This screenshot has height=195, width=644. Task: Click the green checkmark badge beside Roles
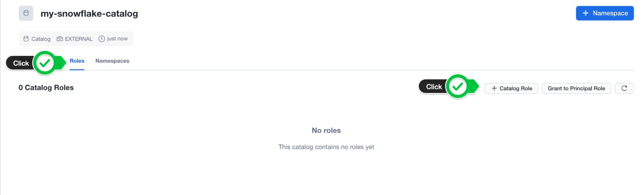pos(45,63)
